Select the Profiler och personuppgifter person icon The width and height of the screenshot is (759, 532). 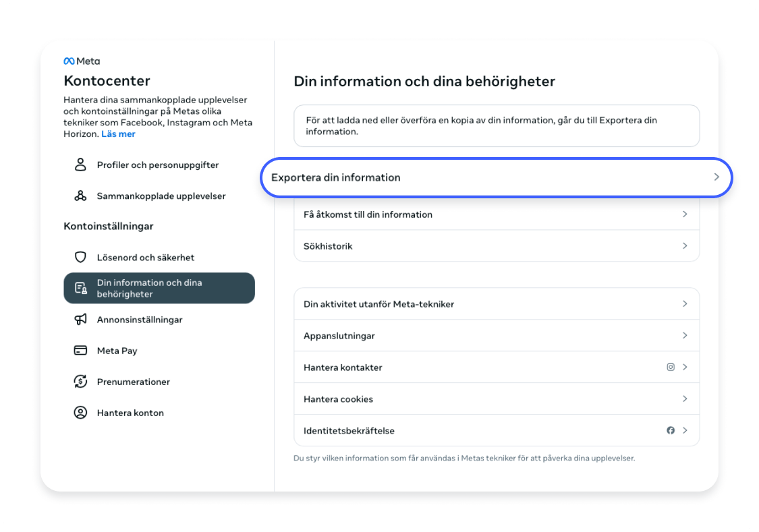[80, 164]
